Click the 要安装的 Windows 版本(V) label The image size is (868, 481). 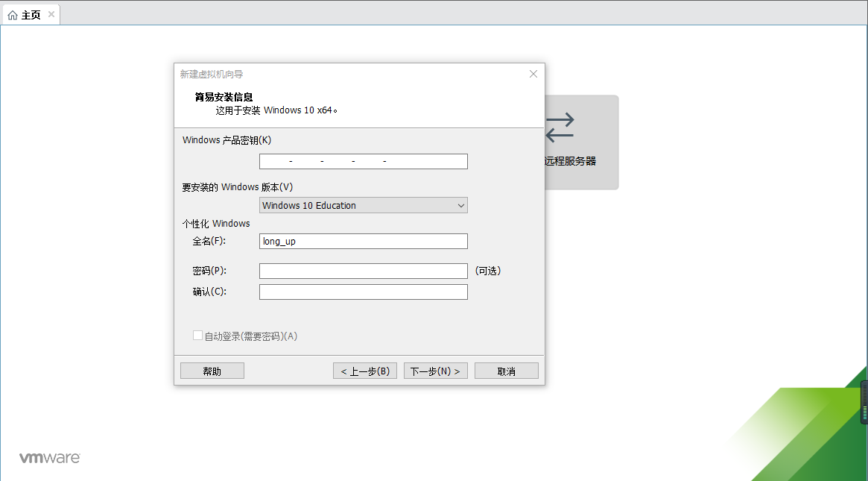point(238,187)
